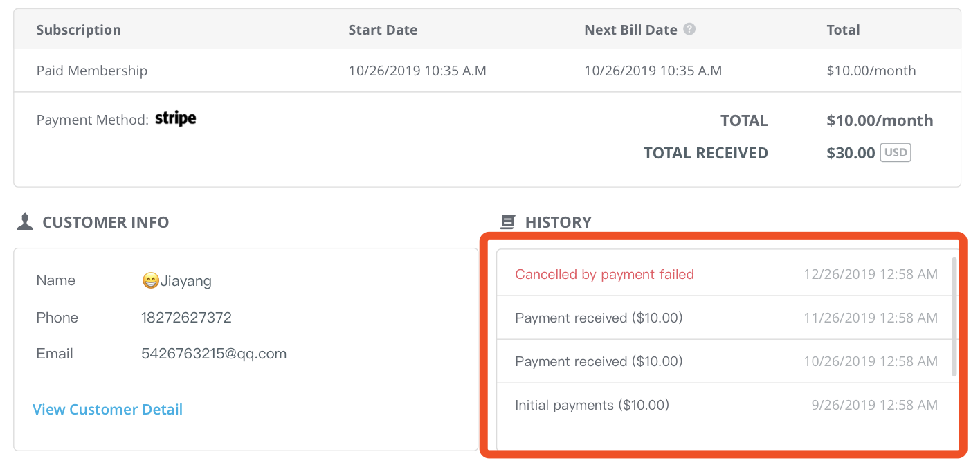Click the customer email 5426763215@qq.com
Viewport: 980px width, 472px height.
pos(214,354)
